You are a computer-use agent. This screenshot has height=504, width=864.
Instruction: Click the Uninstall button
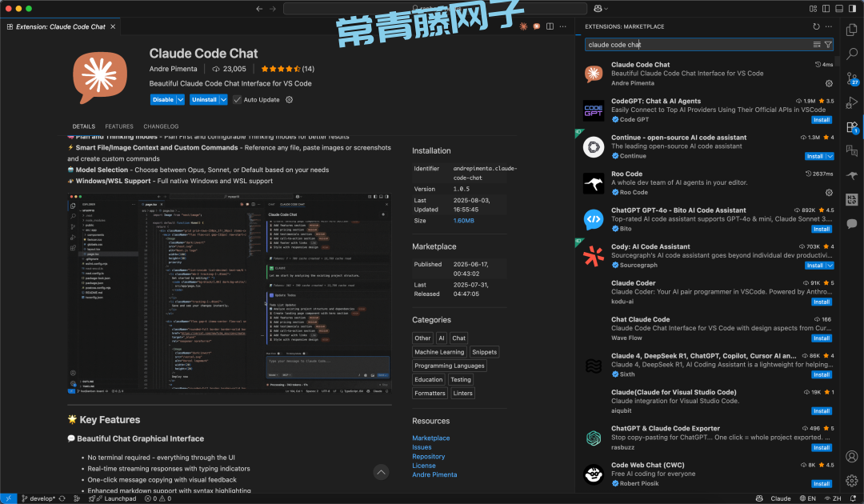point(205,100)
